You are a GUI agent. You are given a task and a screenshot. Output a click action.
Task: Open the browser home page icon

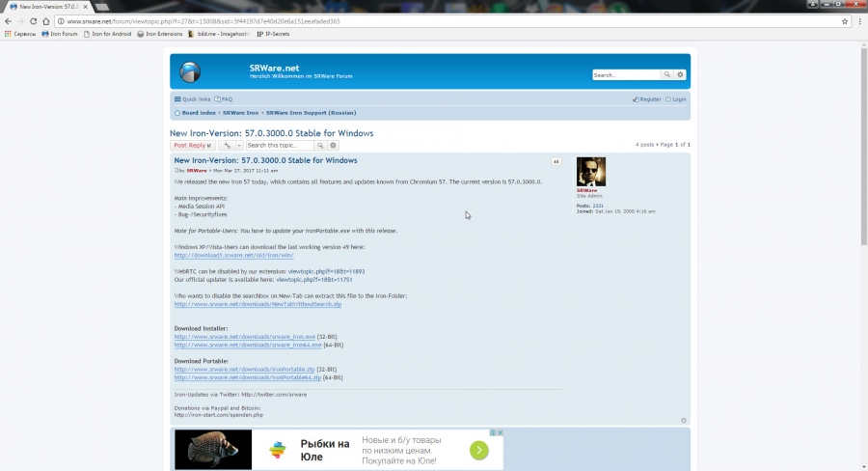46,21
